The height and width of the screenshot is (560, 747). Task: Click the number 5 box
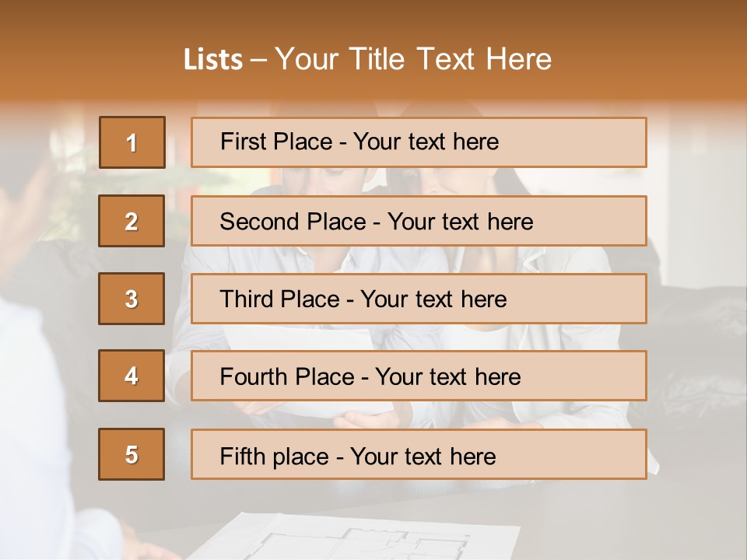[x=132, y=454]
